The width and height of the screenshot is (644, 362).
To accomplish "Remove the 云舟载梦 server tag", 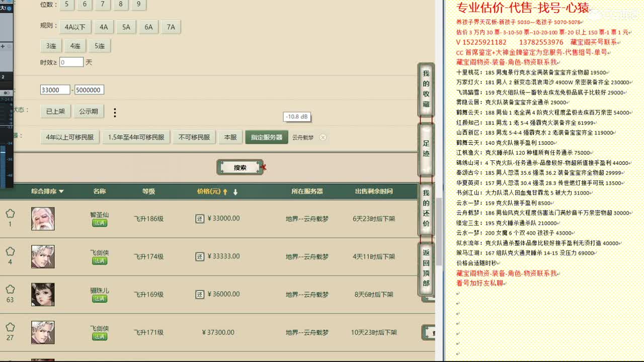I will (323, 137).
